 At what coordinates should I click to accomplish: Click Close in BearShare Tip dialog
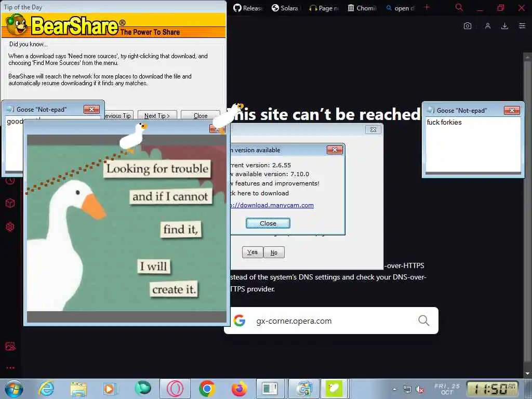pyautogui.click(x=201, y=116)
